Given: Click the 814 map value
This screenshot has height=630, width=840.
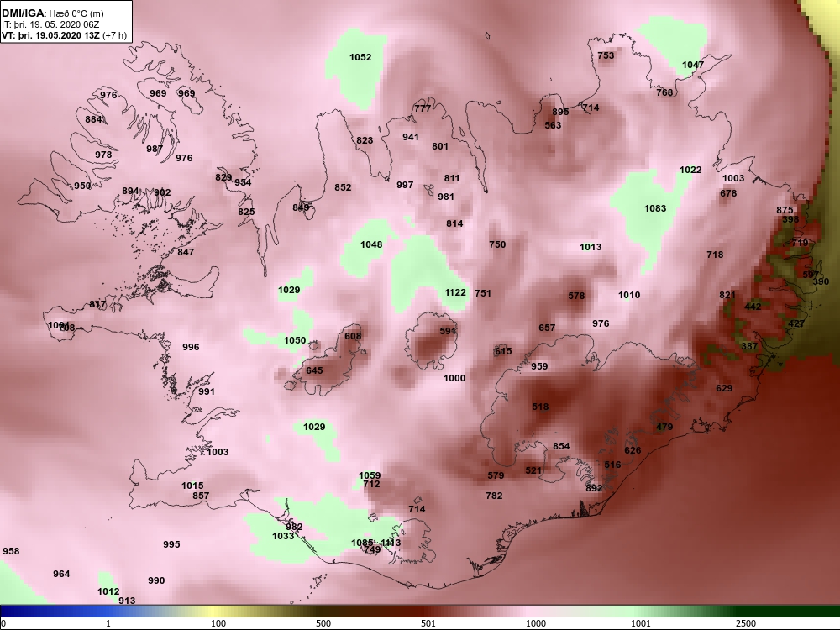Looking at the screenshot, I should [x=454, y=224].
